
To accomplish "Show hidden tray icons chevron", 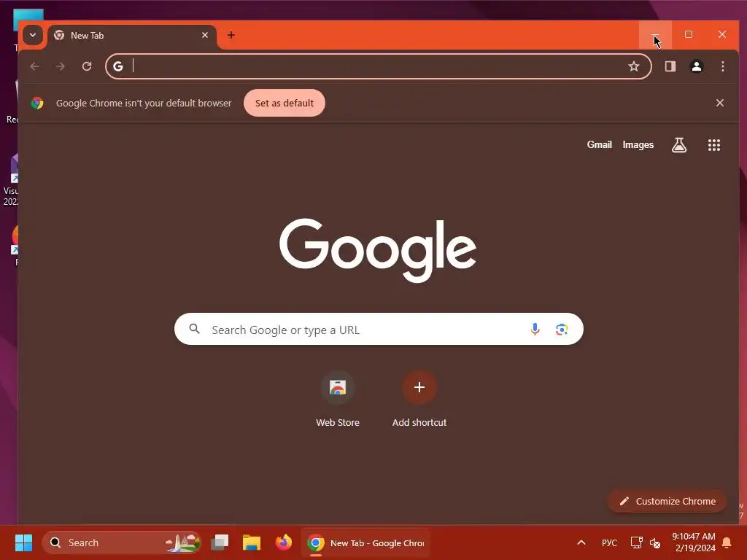I will [581, 542].
